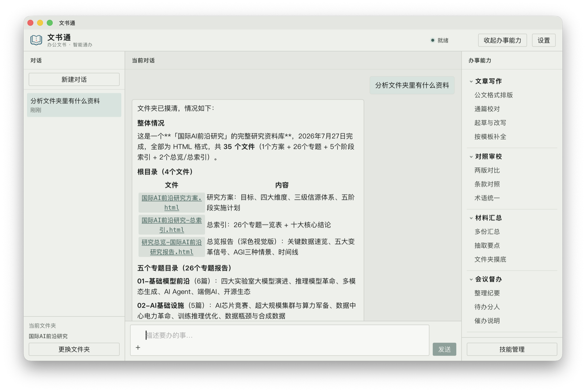Select 条款对照 skill
The width and height of the screenshot is (586, 392).
pos(487,184)
